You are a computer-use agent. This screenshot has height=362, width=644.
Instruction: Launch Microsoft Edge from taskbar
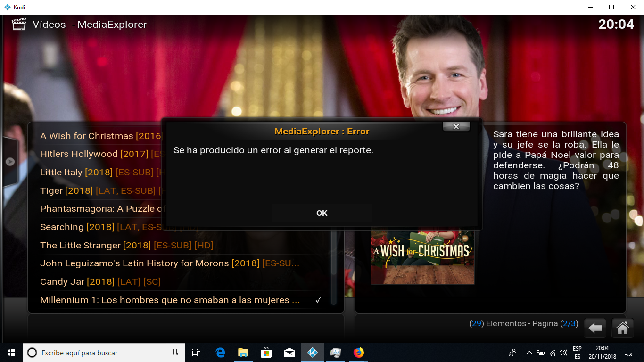220,353
